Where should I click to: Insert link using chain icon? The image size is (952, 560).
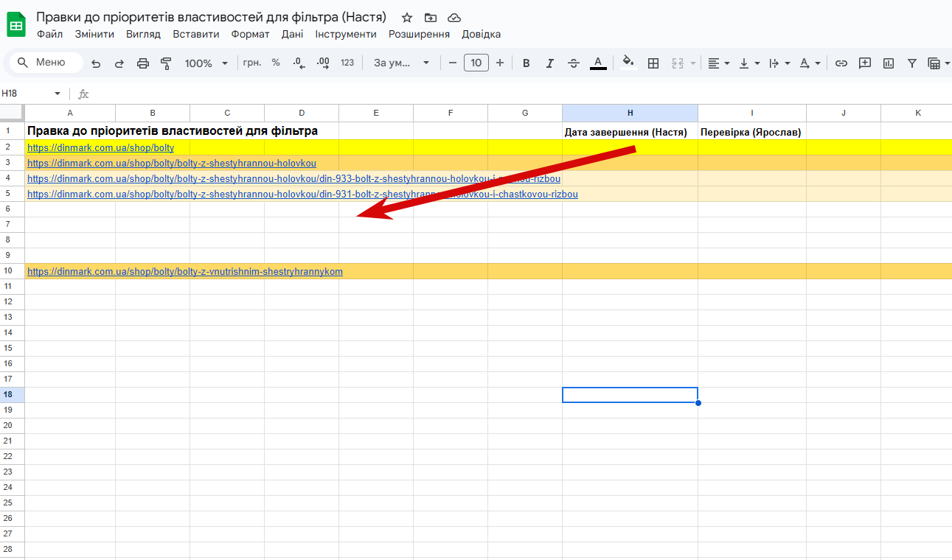pyautogui.click(x=841, y=63)
